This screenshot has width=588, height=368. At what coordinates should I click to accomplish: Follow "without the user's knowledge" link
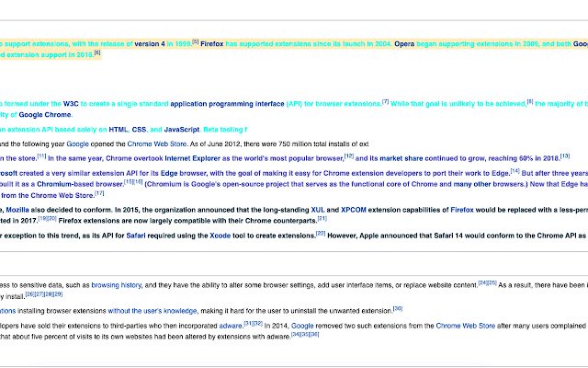pos(153,311)
